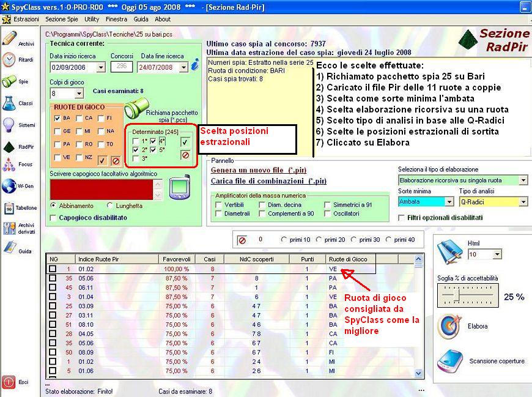The height and width of the screenshot is (397, 532).
Task: Check the Oscillatori amplifier checkbox
Action: [327, 213]
